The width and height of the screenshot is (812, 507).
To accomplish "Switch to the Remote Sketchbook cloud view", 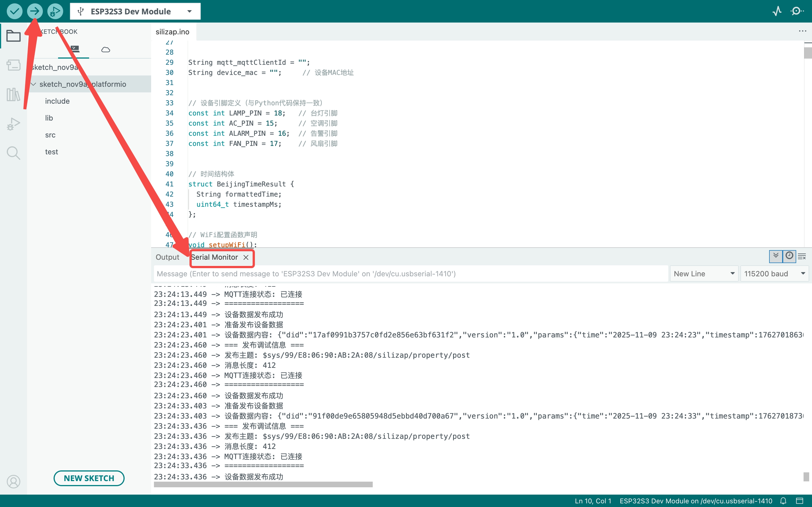I will 105,49.
